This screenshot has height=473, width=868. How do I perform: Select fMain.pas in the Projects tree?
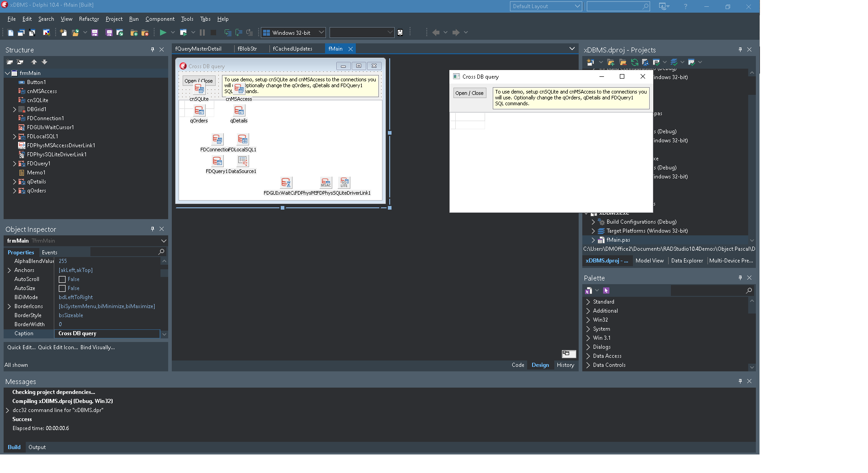618,240
